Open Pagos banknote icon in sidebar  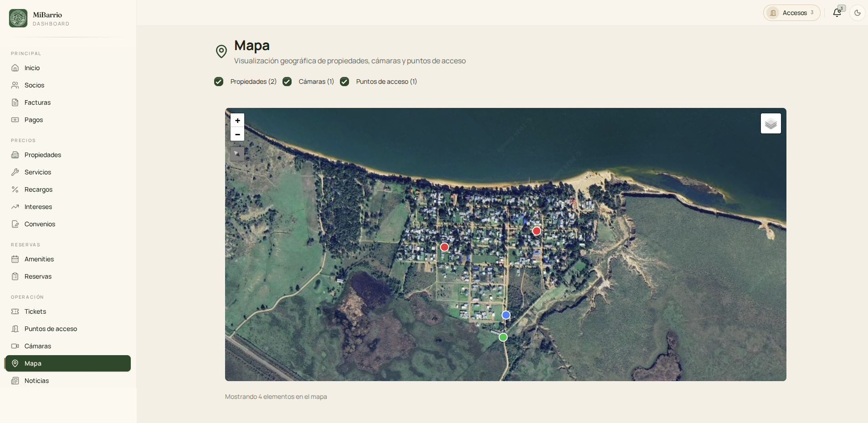[x=15, y=120]
